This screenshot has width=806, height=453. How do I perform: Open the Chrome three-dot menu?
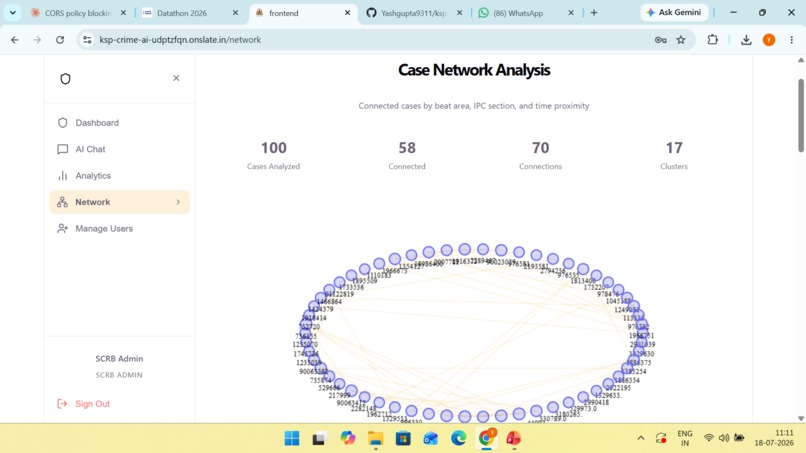click(792, 40)
